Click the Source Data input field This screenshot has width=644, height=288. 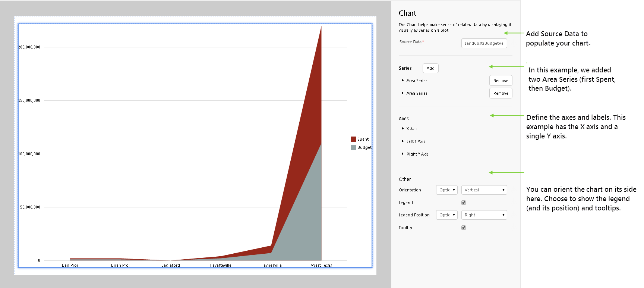click(484, 43)
